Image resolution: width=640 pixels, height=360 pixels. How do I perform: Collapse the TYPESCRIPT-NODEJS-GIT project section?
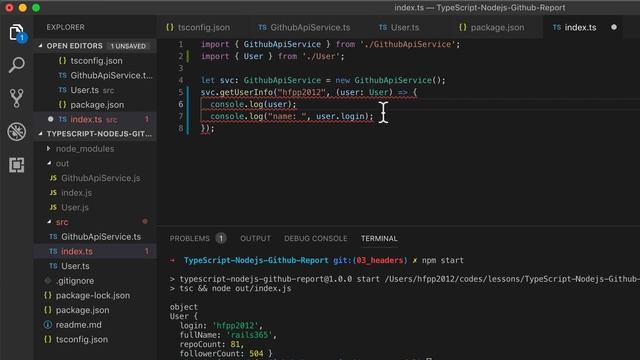pos(40,134)
